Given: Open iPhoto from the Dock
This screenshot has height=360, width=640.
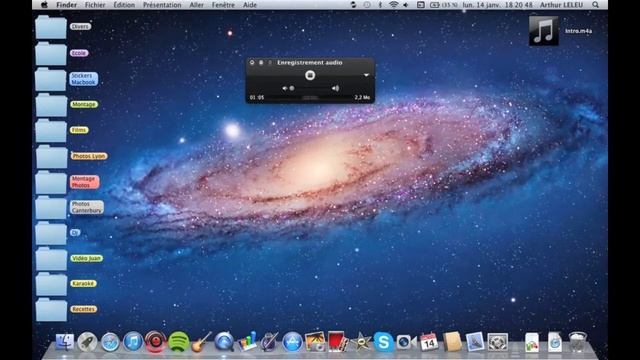Looking at the screenshot, I should [x=315, y=342].
